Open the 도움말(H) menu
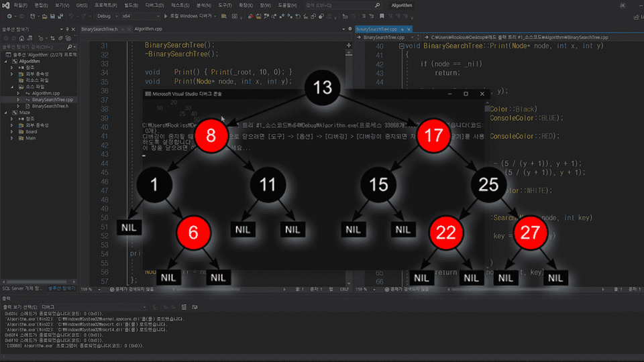Image resolution: width=644 pixels, height=362 pixels. pos(288,5)
